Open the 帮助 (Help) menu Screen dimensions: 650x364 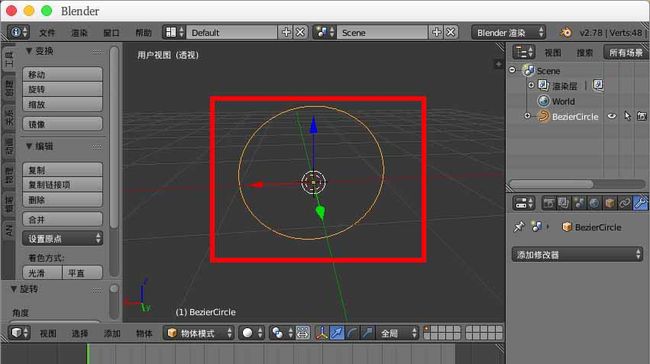click(143, 32)
